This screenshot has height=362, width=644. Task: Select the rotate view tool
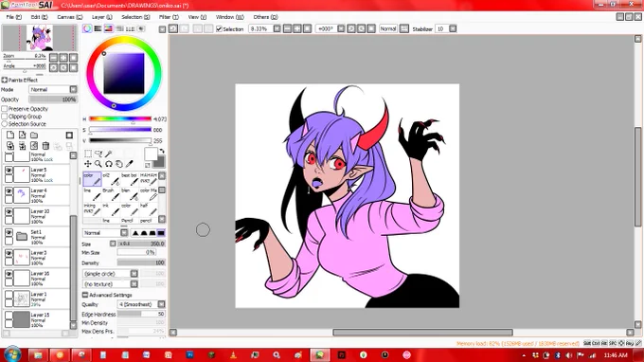(108, 164)
